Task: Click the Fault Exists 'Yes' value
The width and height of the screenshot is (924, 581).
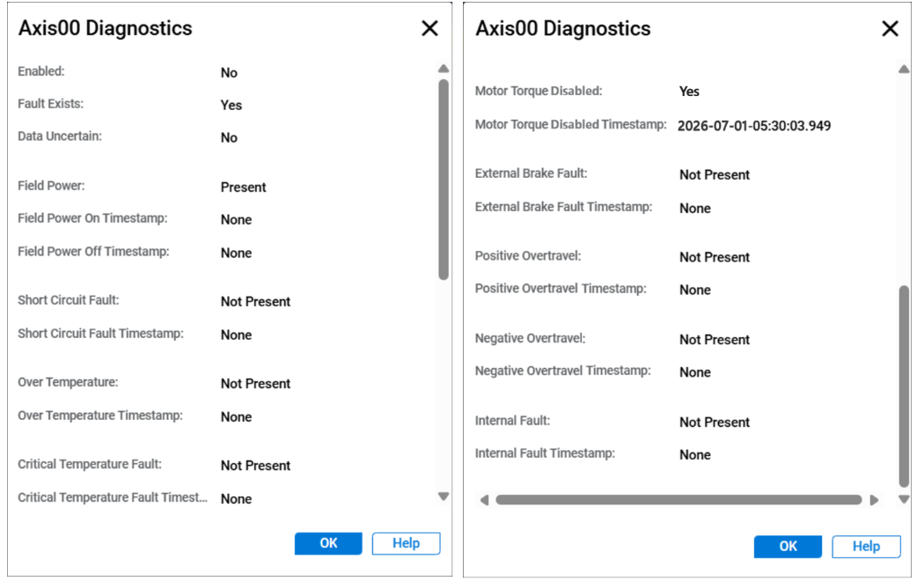Action: pos(231,105)
